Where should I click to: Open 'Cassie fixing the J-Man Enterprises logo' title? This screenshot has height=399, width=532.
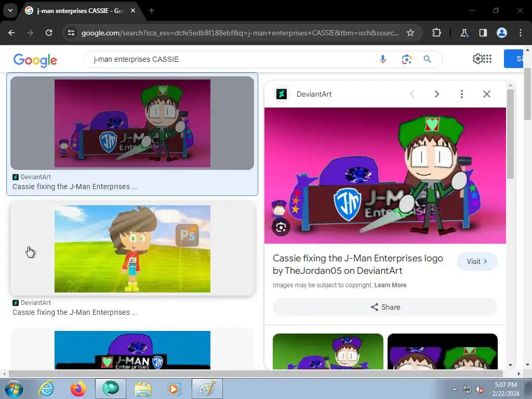pyautogui.click(x=358, y=264)
